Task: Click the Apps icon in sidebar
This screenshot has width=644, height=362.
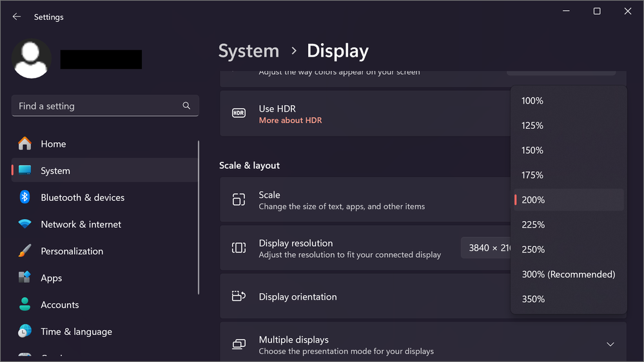Action: (x=24, y=278)
